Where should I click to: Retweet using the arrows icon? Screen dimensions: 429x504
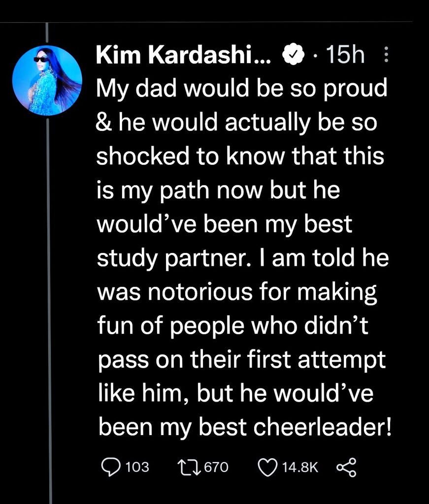[190, 467]
